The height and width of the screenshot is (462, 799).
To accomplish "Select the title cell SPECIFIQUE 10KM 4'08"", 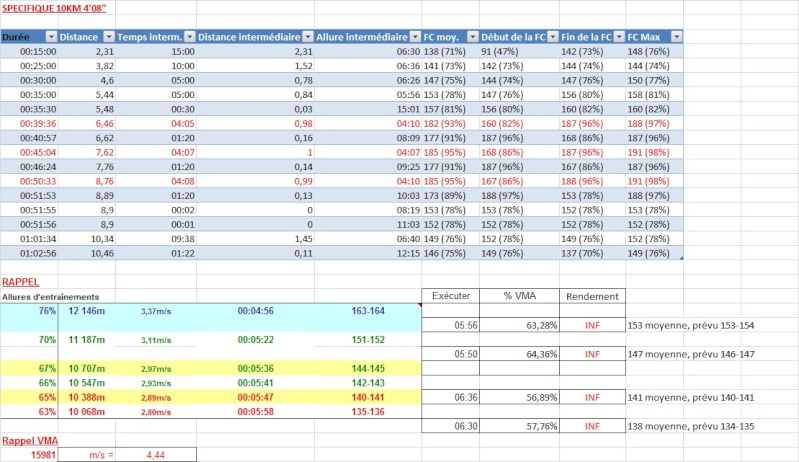I will pos(54,8).
